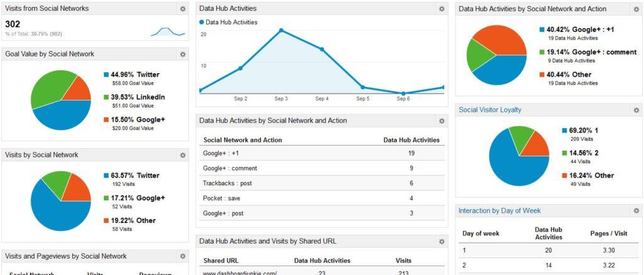Click the Social Network and Action column header
This screenshot has height=275, width=644.
click(x=243, y=140)
